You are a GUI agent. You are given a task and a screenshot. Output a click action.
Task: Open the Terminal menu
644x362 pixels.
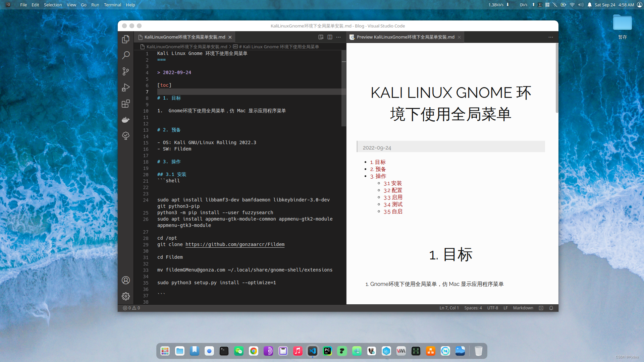click(112, 5)
